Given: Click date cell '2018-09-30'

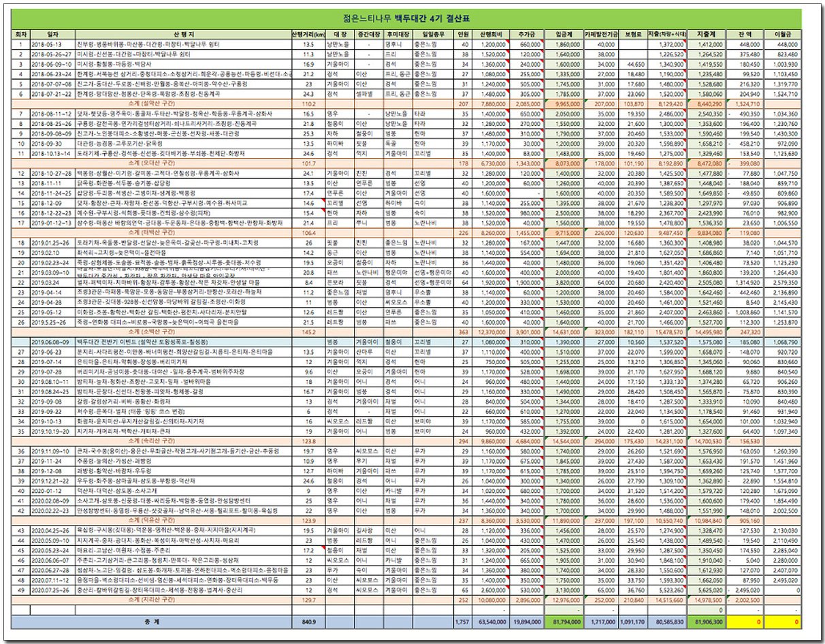Looking at the screenshot, I should 47,144.
